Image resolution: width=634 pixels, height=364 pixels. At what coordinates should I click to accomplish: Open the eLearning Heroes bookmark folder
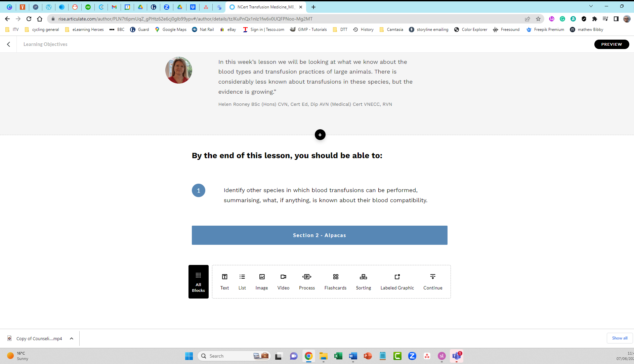pyautogui.click(x=84, y=30)
